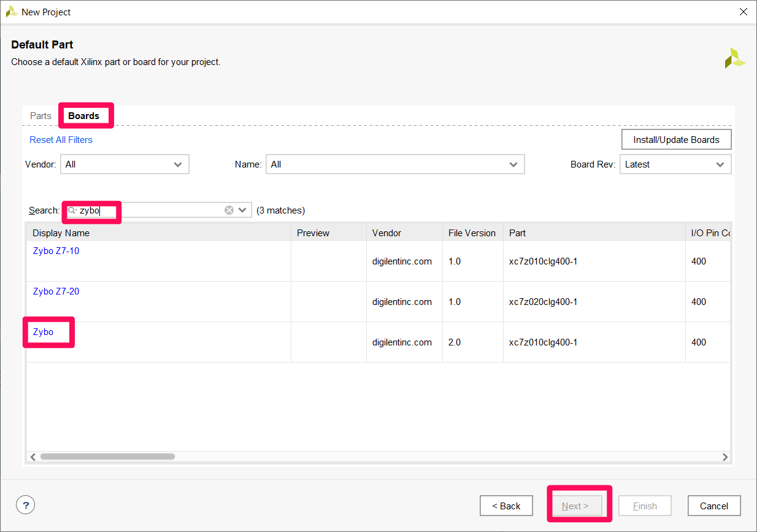Open the Name filter dropdown
The width and height of the screenshot is (757, 532).
tap(395, 164)
